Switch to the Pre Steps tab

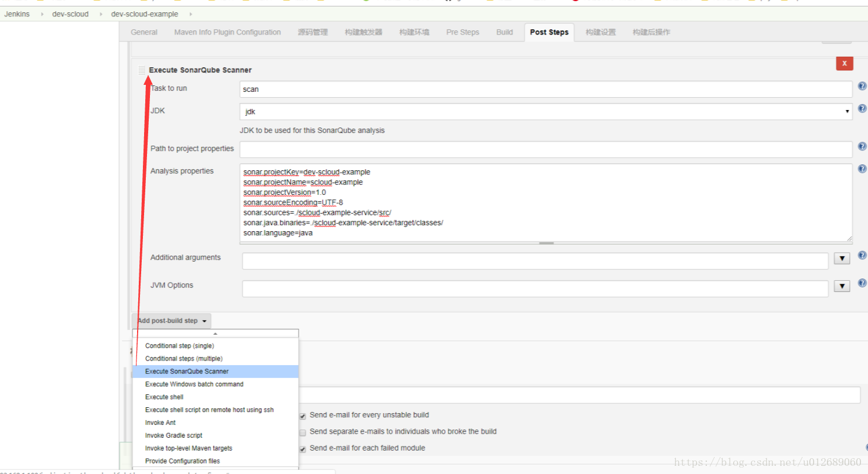point(463,32)
